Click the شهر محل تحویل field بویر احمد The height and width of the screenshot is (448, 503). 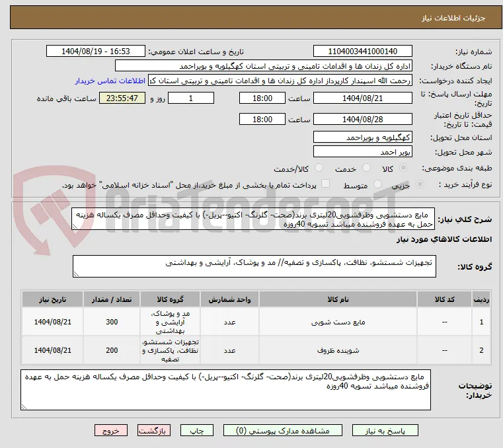pyautogui.click(x=362, y=152)
